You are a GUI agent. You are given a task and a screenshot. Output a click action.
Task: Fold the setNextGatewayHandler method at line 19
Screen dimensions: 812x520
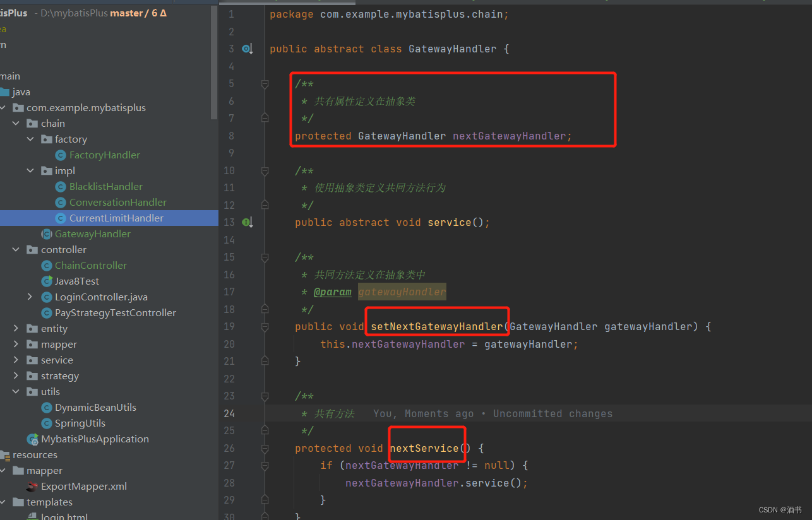point(265,326)
